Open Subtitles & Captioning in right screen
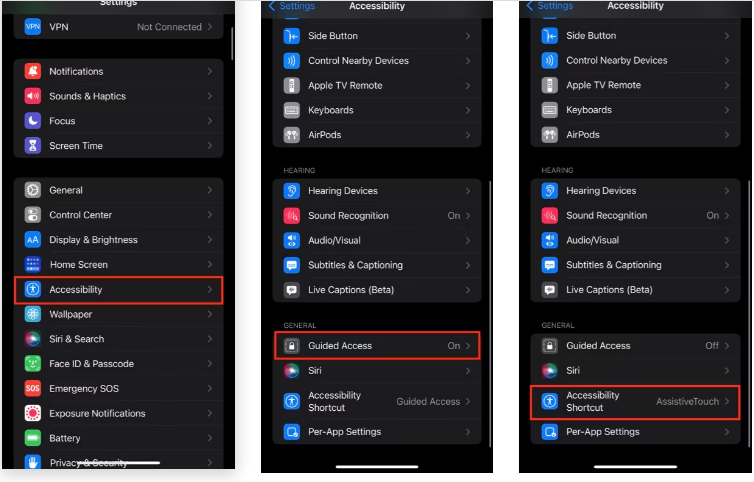Viewport: 754px width, 482px height. click(635, 265)
